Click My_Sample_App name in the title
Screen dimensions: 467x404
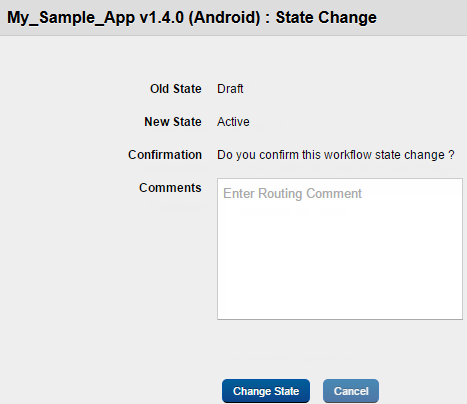click(x=71, y=17)
